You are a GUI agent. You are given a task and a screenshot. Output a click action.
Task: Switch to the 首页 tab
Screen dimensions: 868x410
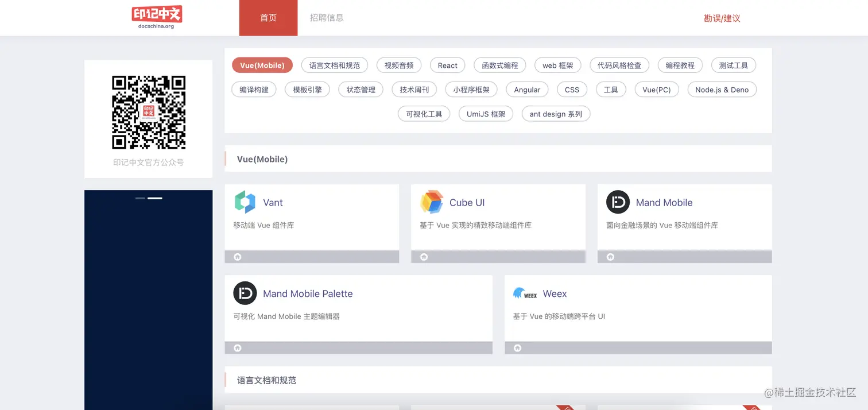click(269, 18)
